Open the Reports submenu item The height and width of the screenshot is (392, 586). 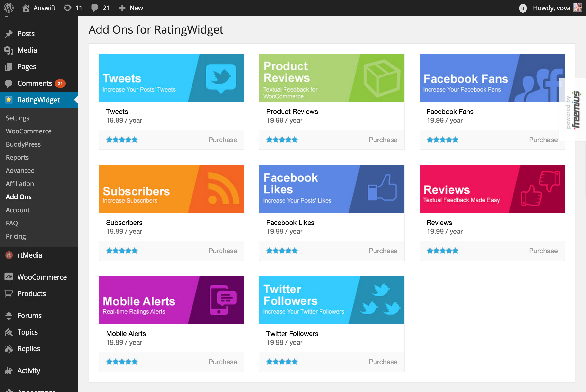[17, 157]
